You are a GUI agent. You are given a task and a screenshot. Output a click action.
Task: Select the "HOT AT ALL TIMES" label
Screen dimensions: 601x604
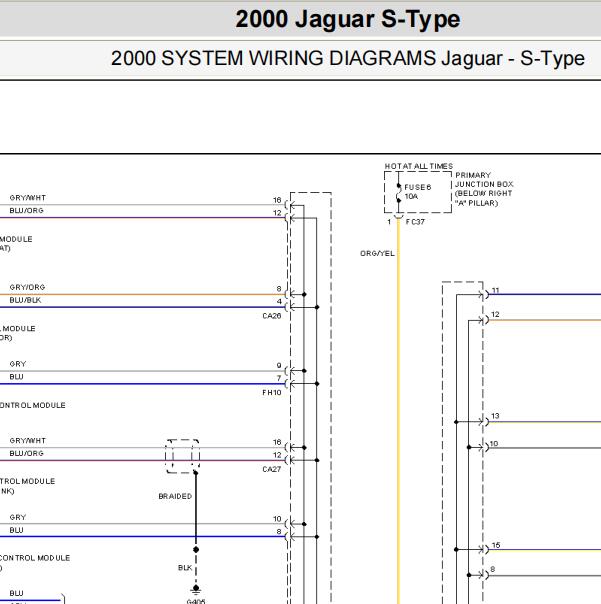(419, 166)
